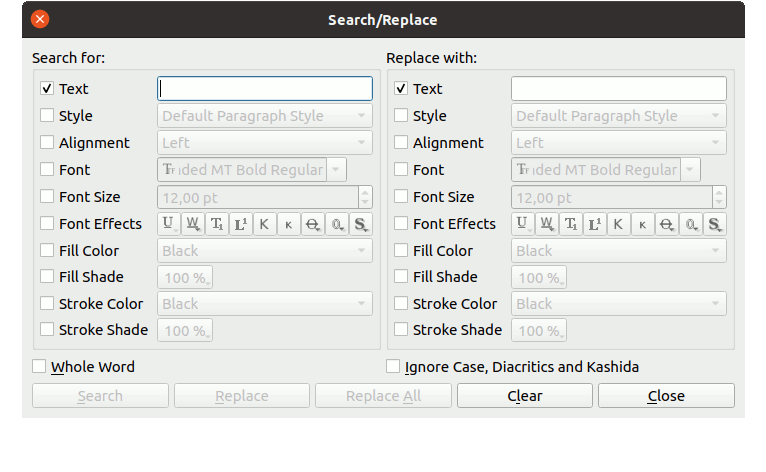Image resolution: width=766 pixels, height=472 pixels.
Task: Click the All Caps icon in Replace with effects
Action: tap(619, 224)
